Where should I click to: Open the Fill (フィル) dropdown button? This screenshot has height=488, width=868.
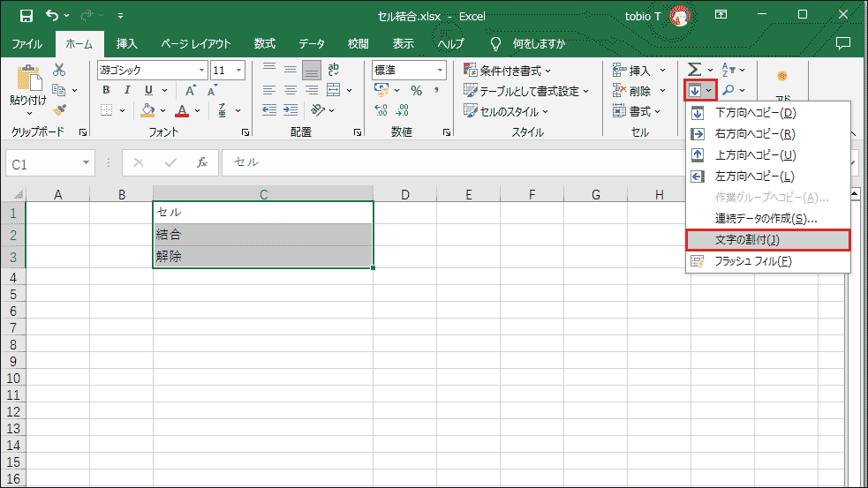(700, 90)
